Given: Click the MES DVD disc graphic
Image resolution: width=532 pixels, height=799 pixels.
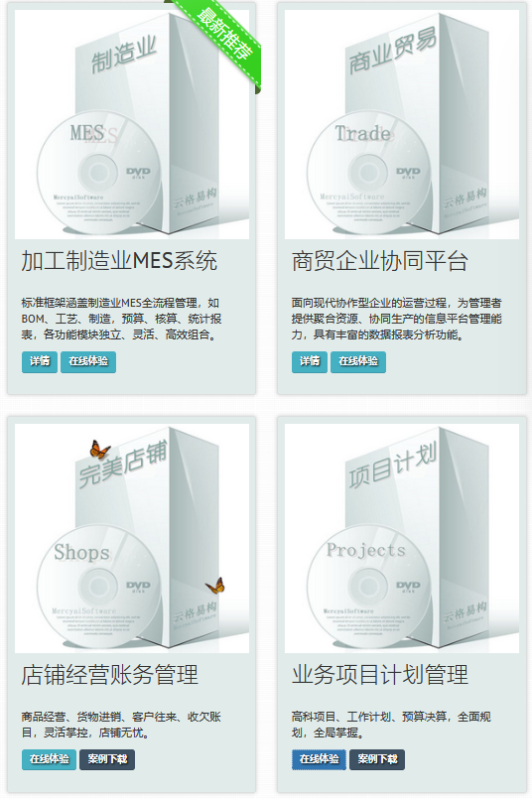Looking at the screenshot, I should click(x=99, y=173).
